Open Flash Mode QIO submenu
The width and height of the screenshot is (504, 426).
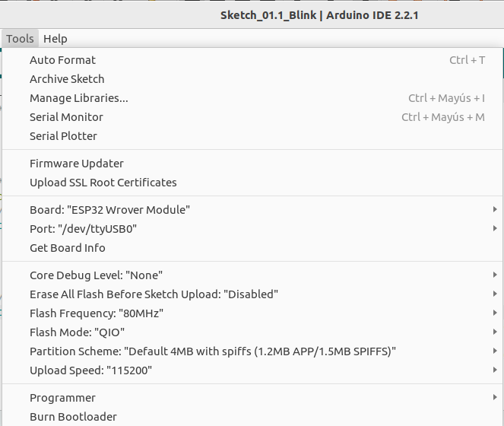click(77, 332)
